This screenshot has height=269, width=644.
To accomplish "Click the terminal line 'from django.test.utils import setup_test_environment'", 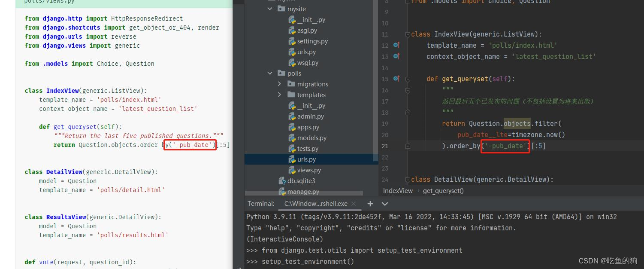I will pos(362,250).
